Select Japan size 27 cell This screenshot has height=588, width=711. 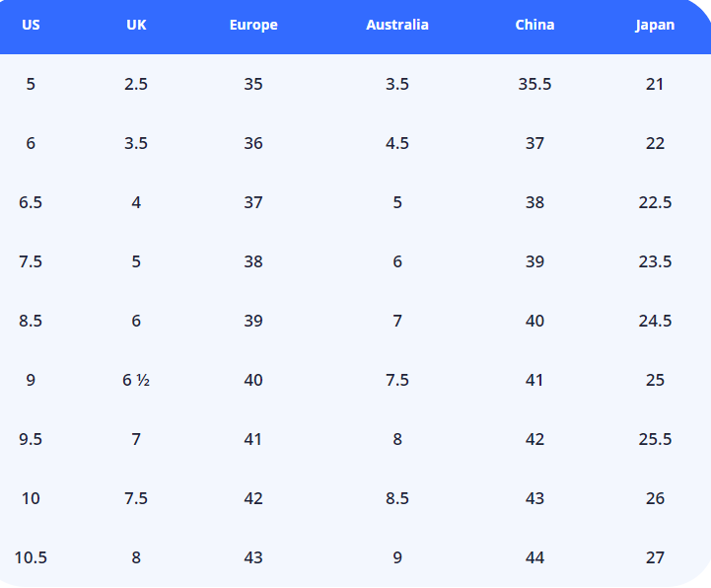pyautogui.click(x=655, y=557)
